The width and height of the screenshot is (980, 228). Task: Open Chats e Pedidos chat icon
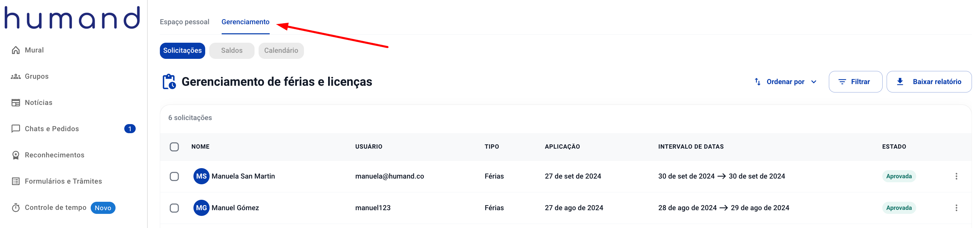(15, 129)
